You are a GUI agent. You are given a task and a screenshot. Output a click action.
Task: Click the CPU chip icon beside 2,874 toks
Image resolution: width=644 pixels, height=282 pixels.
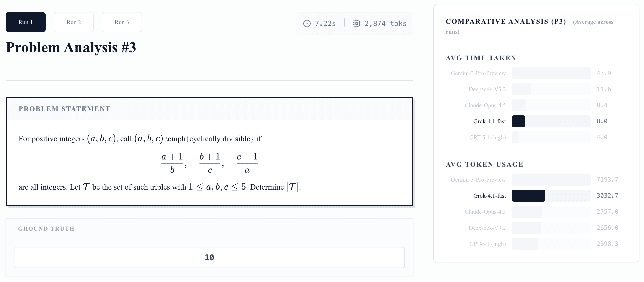(357, 23)
